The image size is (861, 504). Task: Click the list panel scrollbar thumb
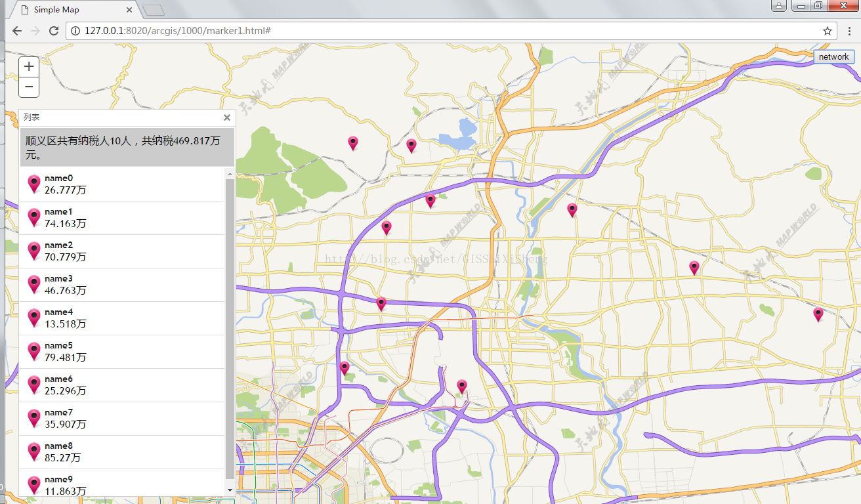(x=230, y=329)
